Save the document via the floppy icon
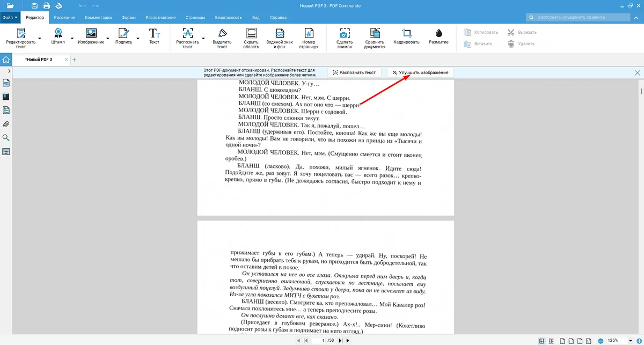This screenshot has height=345, width=644. 34,5
